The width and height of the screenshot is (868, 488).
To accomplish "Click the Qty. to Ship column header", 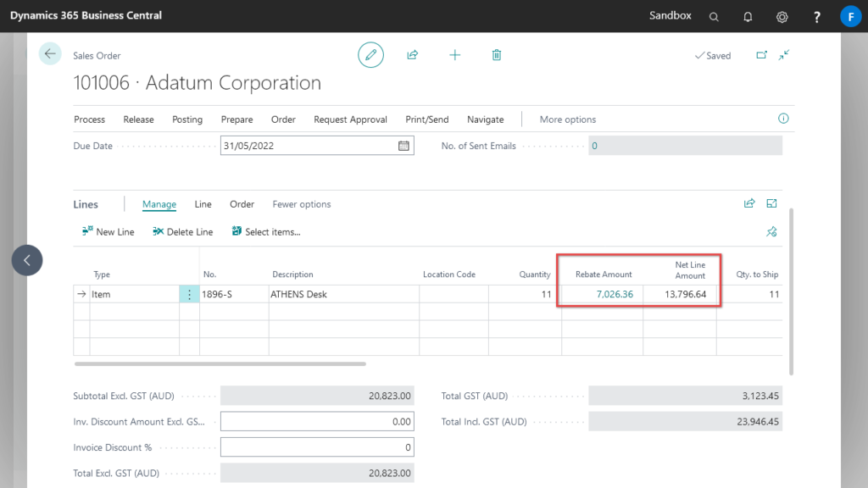I will coord(757,274).
